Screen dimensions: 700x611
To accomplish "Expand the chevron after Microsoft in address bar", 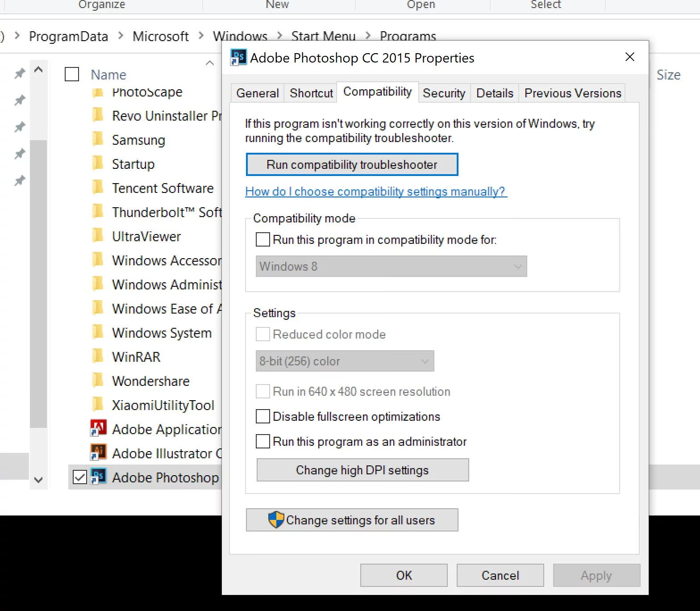I will coord(201,36).
